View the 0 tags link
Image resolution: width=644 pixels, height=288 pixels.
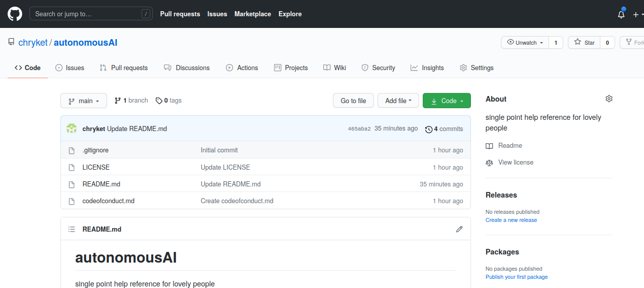coord(168,101)
